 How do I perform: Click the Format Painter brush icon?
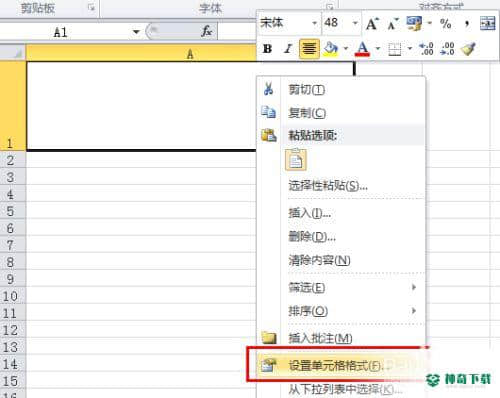click(x=468, y=49)
